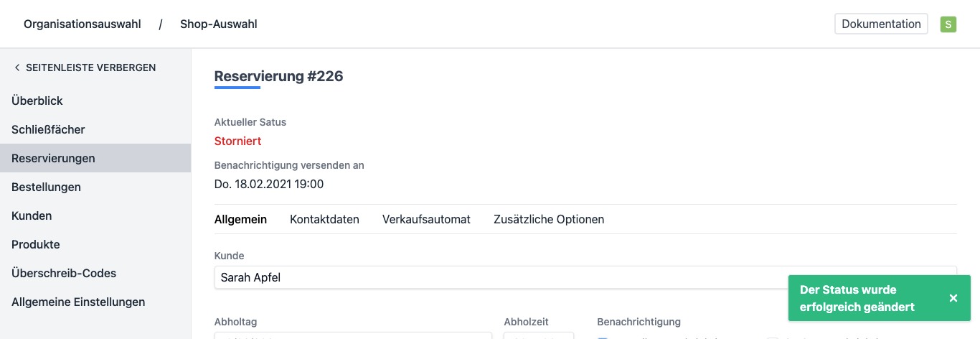Go to Bestellungen in sidebar
Viewport: 980px width, 339px height.
point(46,187)
